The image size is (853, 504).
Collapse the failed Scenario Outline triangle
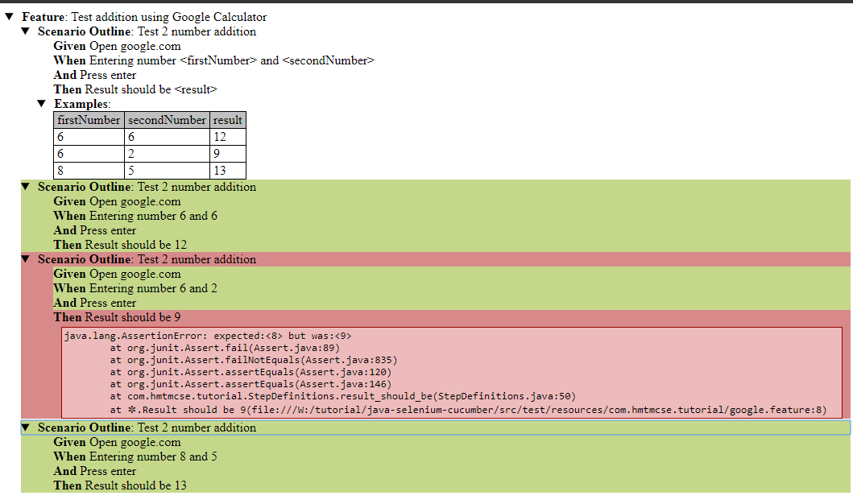tap(25, 258)
